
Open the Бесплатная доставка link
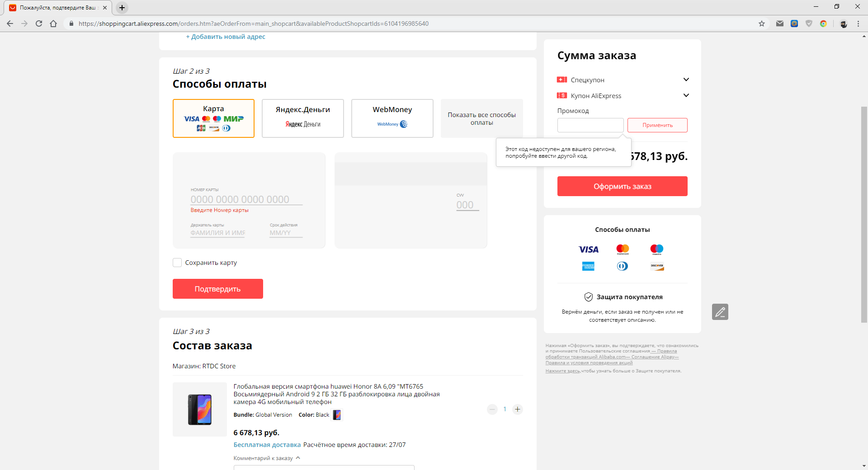pos(267,445)
